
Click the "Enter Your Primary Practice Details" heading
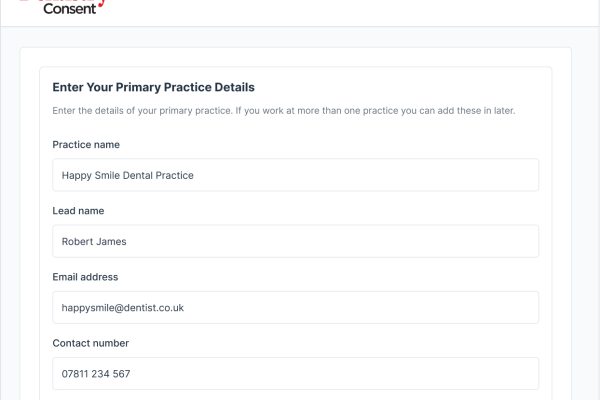click(x=153, y=88)
